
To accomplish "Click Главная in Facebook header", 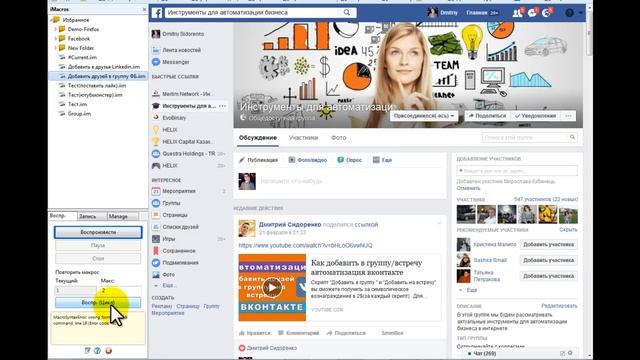I will pos(476,13).
